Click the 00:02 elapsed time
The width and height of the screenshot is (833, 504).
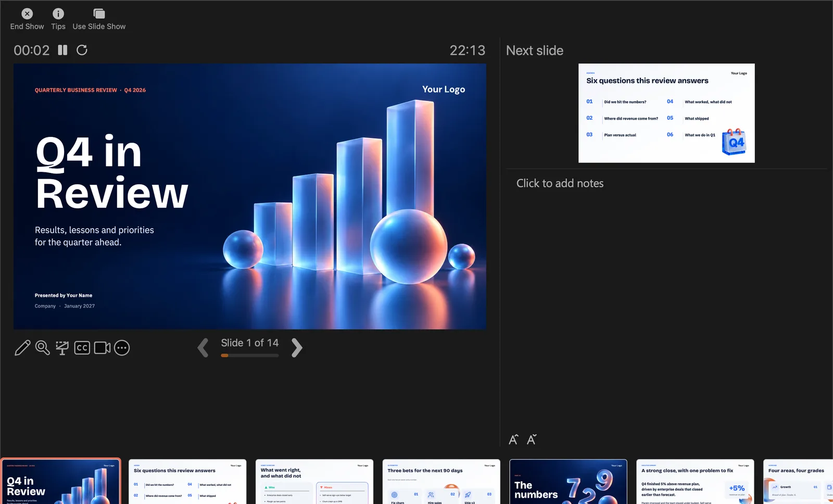(32, 50)
